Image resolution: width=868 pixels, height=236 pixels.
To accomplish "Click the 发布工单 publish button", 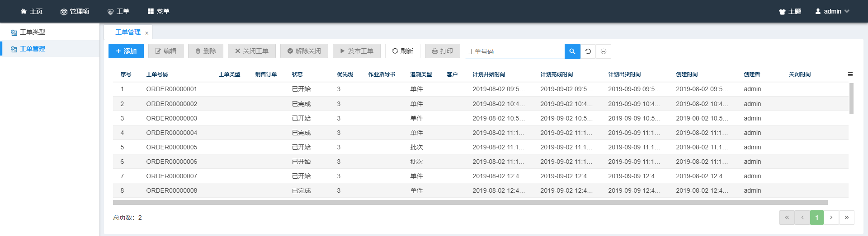I will (357, 51).
